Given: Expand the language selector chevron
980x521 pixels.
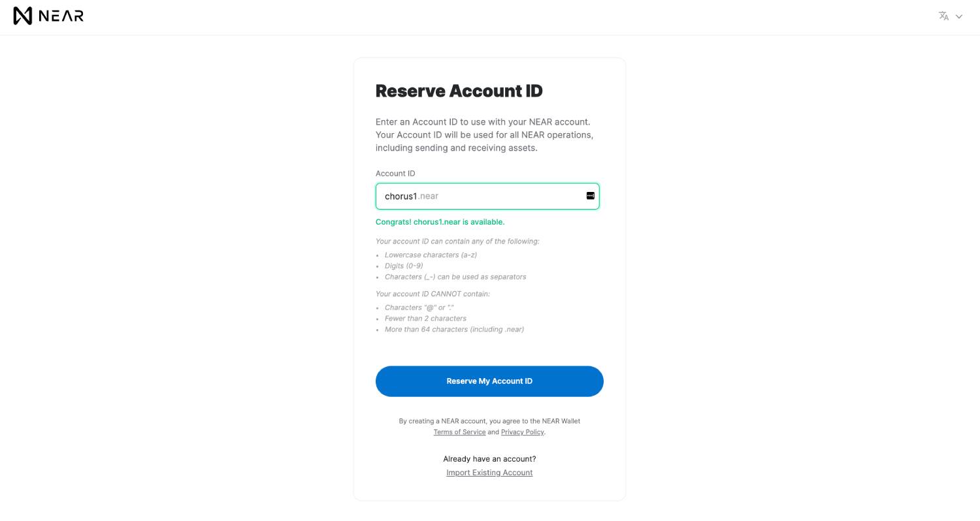Looking at the screenshot, I should point(959,17).
